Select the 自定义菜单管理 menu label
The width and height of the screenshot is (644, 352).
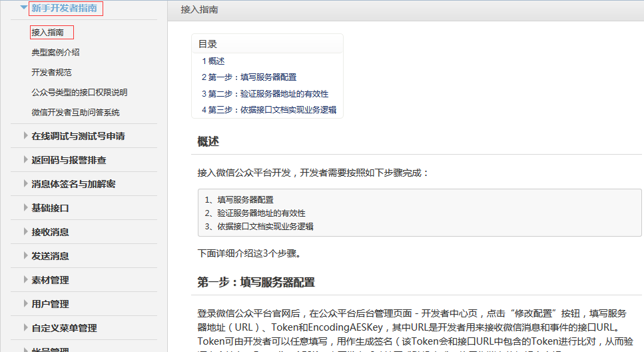64,328
